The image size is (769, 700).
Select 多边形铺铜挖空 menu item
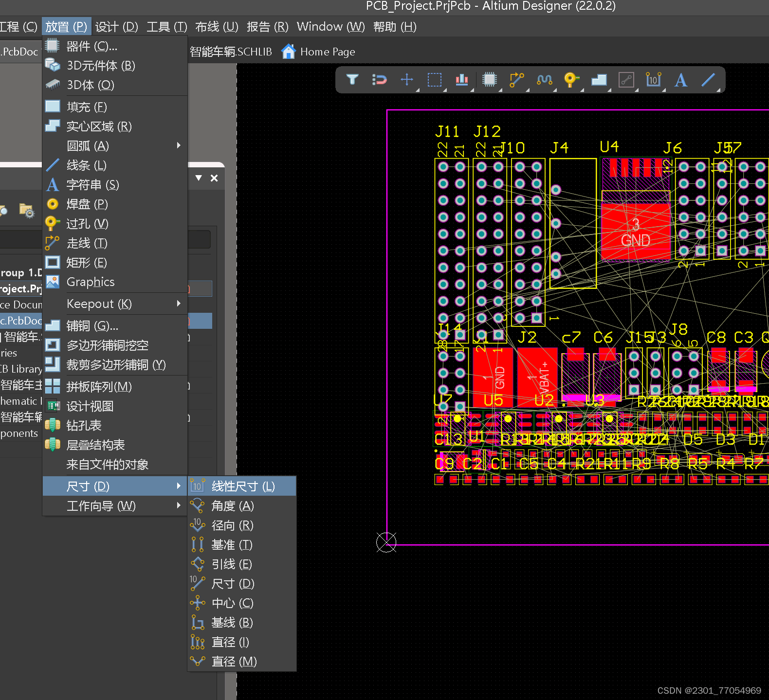coord(115,345)
